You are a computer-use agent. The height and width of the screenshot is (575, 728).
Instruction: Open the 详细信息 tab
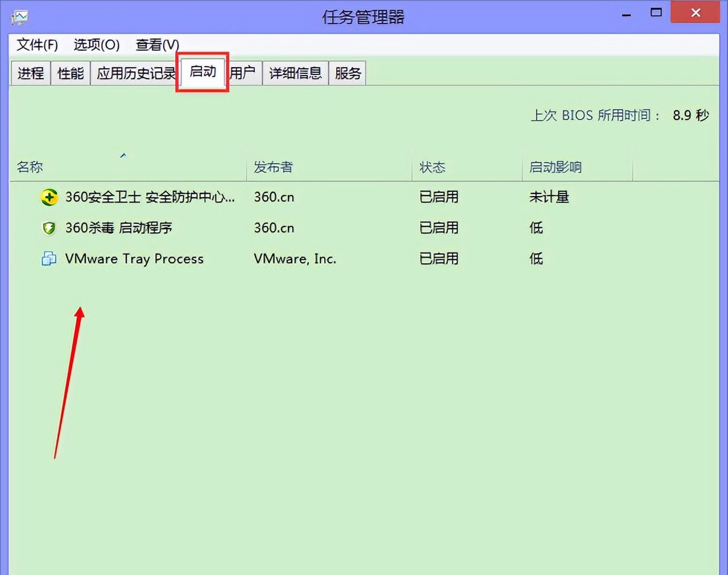tap(295, 73)
